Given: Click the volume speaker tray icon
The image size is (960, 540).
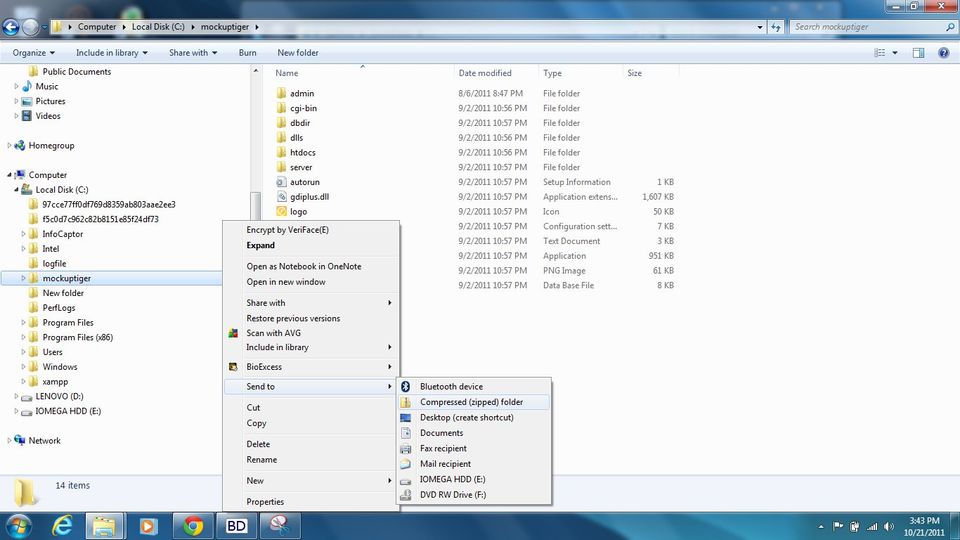Looking at the screenshot, I should point(890,527).
